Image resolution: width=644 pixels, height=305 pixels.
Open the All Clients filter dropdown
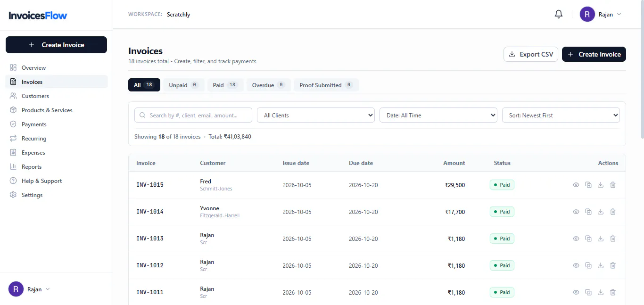(316, 115)
